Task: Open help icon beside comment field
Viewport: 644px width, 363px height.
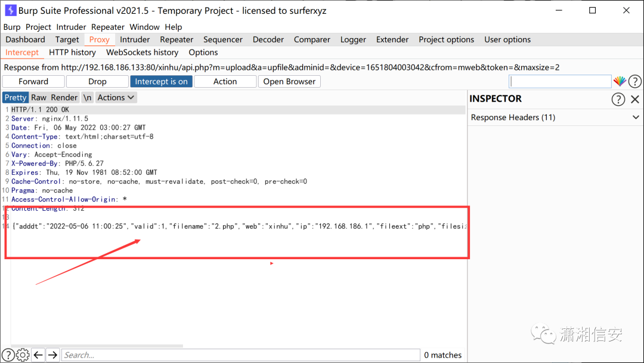Action: 634,81
